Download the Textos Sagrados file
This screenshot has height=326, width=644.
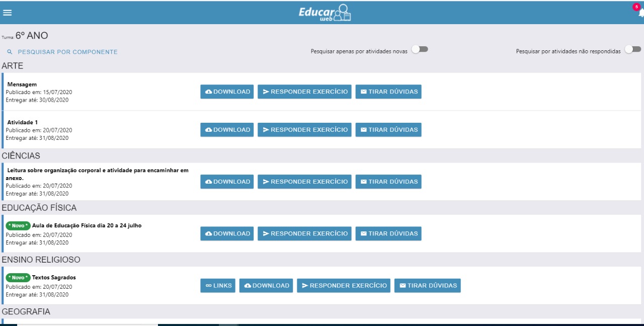pos(266,286)
